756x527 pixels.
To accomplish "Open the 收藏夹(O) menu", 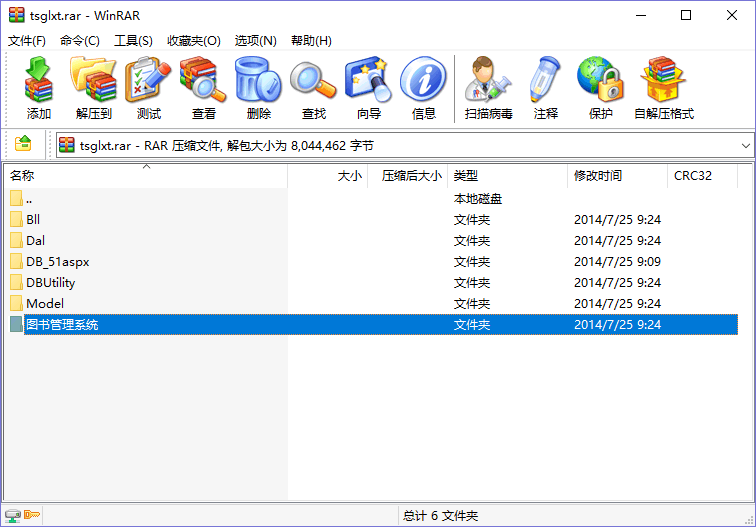I will pyautogui.click(x=194, y=41).
